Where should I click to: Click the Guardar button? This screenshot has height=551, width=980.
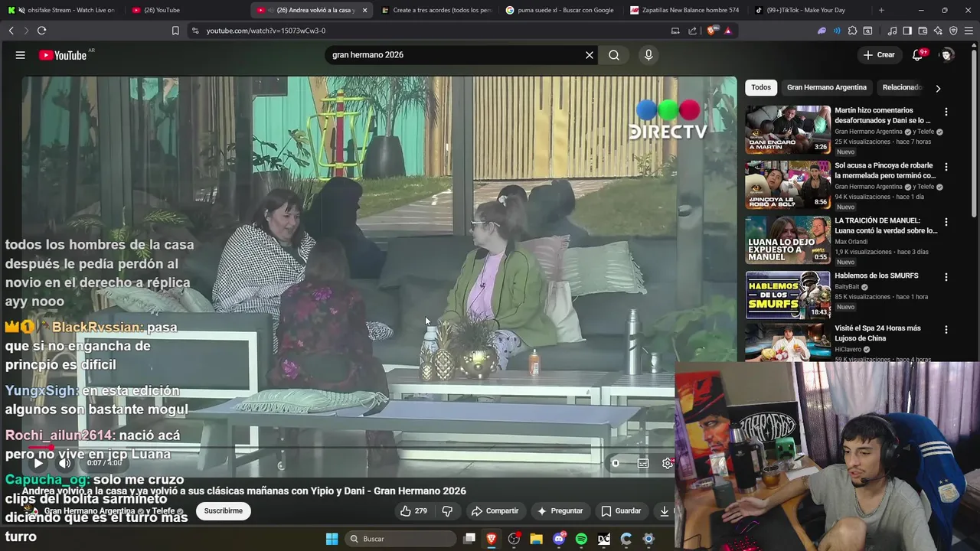click(x=621, y=510)
